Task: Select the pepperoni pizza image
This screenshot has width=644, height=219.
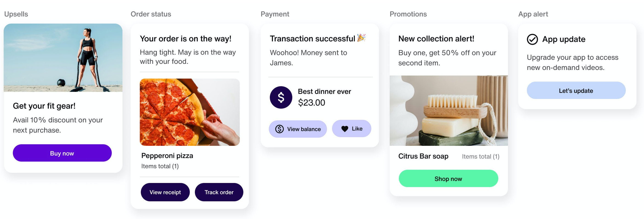Action: 190,112
